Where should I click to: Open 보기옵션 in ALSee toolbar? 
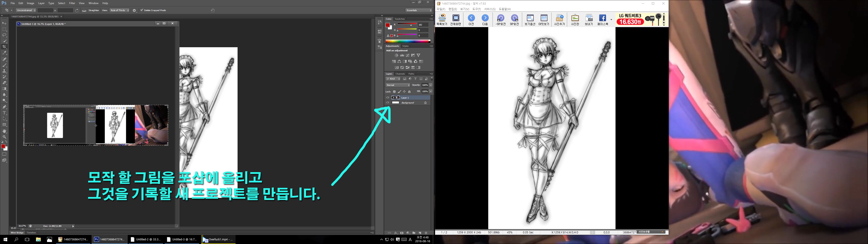point(530,20)
